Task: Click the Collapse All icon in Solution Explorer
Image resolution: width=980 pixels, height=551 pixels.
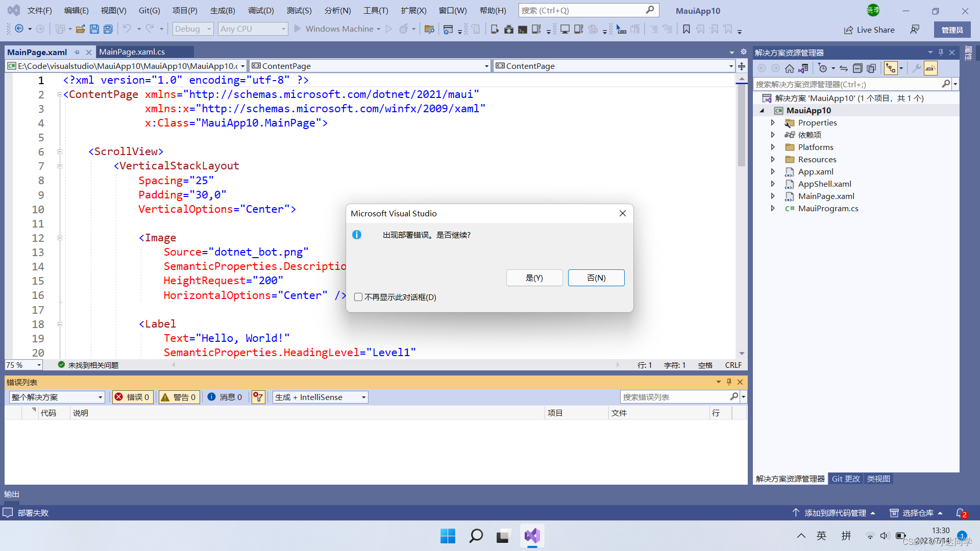Action: (857, 68)
